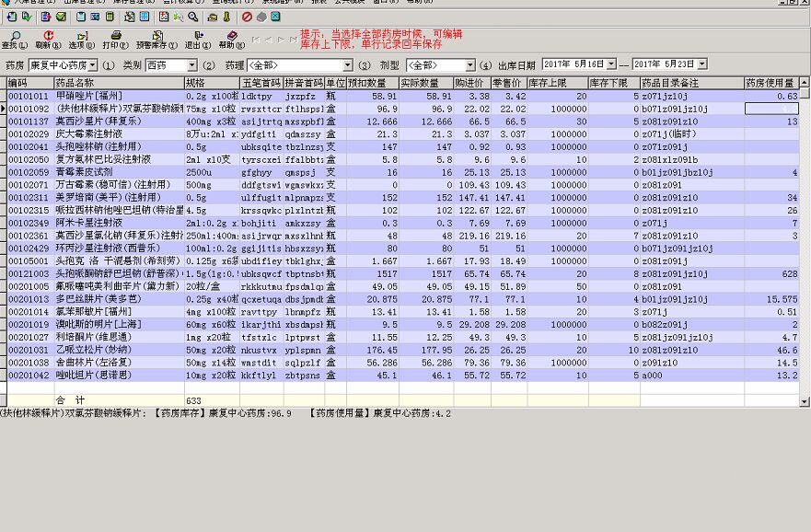Click the light blue notepad toolbar icon
811x532 pixels.
(x=81, y=17)
